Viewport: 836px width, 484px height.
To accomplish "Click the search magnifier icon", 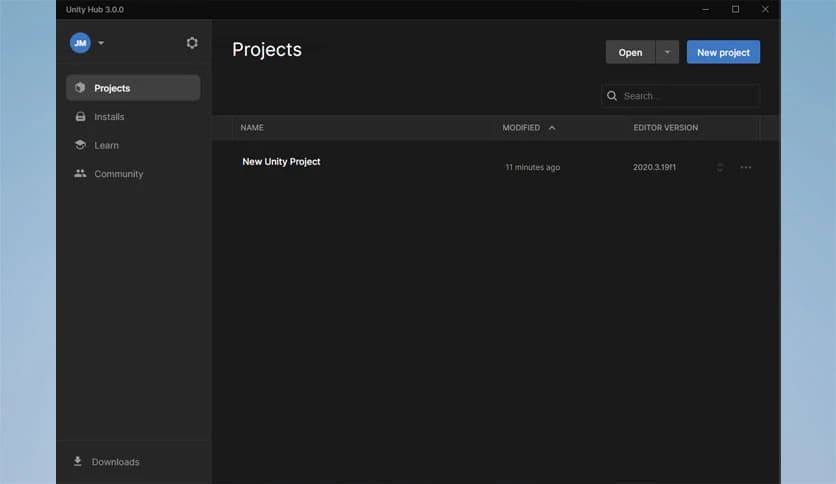I will (x=612, y=96).
